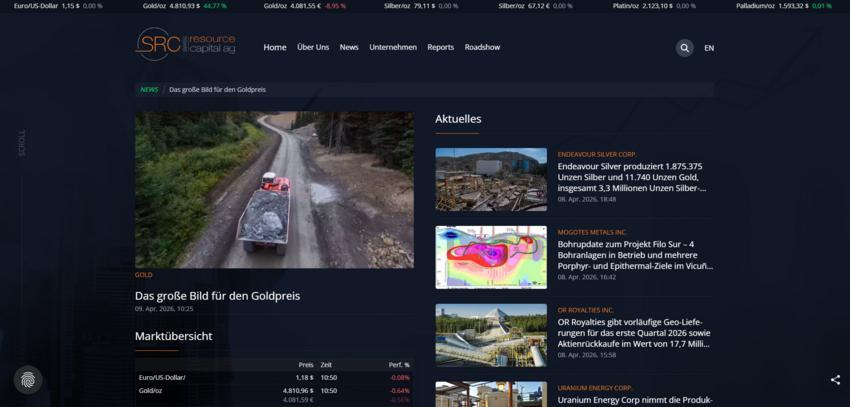Image resolution: width=850 pixels, height=407 pixels.
Task: Click ENDEAVOUR SILVER CORP. company label
Action: click(x=597, y=154)
